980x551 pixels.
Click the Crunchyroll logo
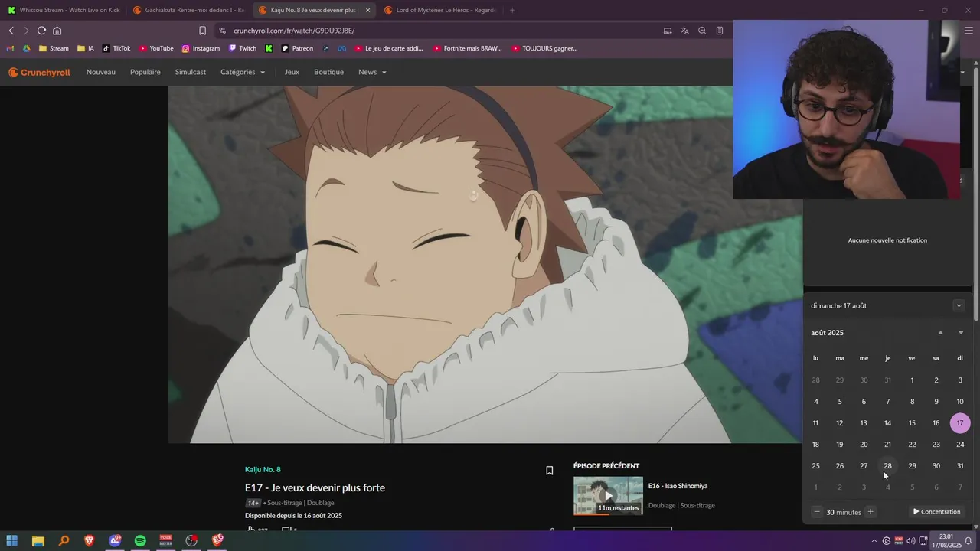tap(39, 72)
